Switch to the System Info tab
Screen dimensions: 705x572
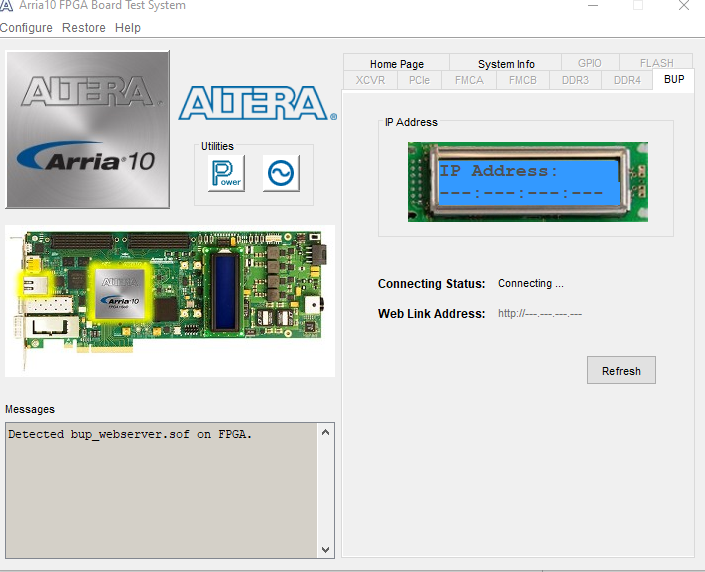[505, 64]
